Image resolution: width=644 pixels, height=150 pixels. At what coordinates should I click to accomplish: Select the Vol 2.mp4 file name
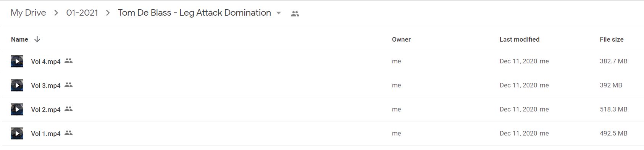(46, 110)
